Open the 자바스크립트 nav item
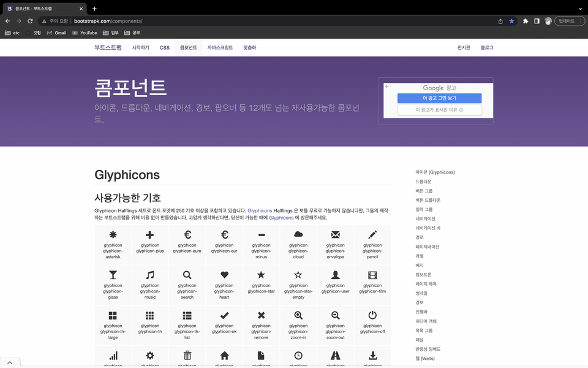Image resolution: width=588 pixels, height=368 pixels. (220, 48)
